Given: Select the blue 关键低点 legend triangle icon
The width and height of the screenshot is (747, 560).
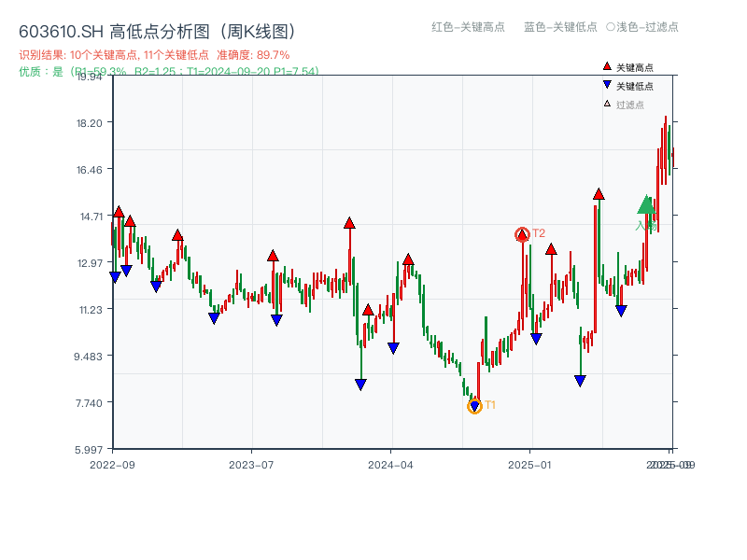Looking at the screenshot, I should (x=607, y=84).
